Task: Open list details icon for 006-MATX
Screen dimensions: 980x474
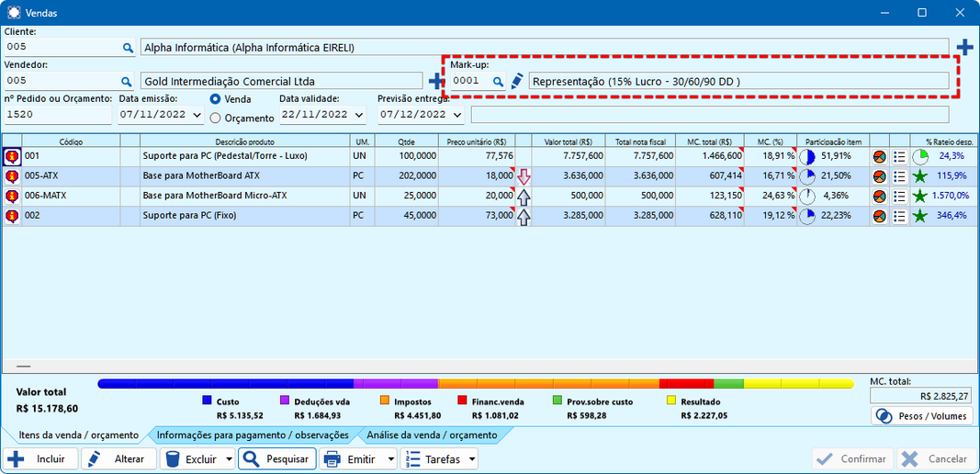Action: pyautogui.click(x=899, y=197)
